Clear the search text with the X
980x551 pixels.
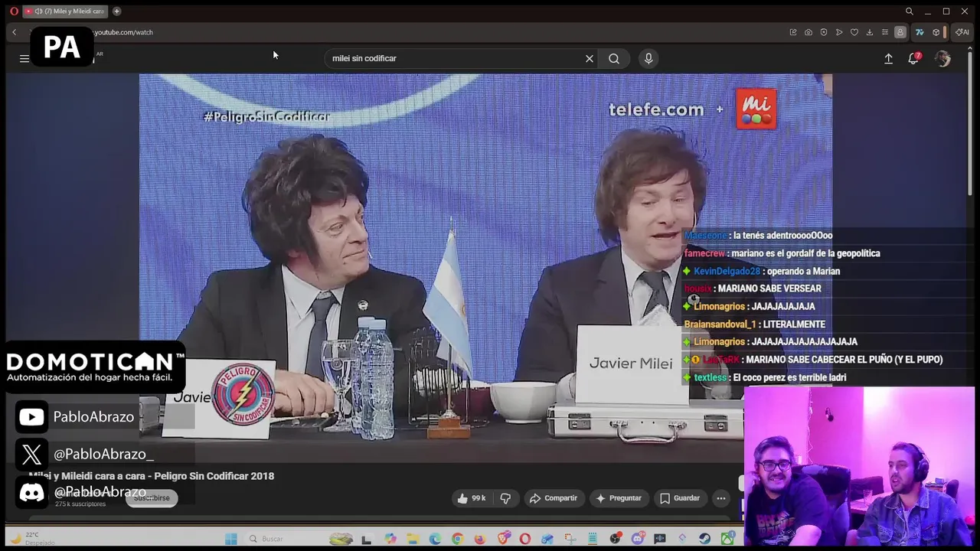pyautogui.click(x=590, y=58)
